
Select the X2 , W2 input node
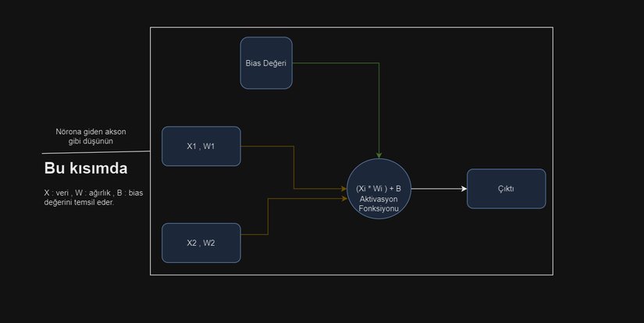(201, 243)
